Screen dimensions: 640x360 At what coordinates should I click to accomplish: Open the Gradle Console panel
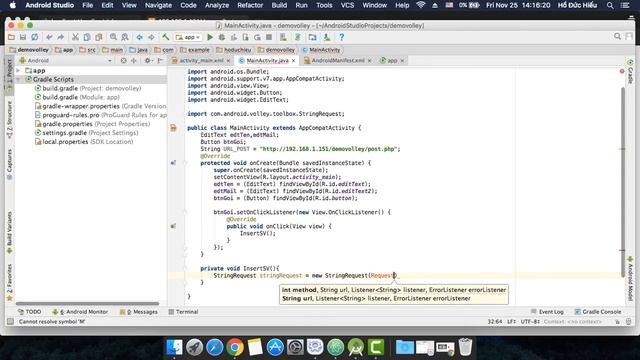(598, 311)
